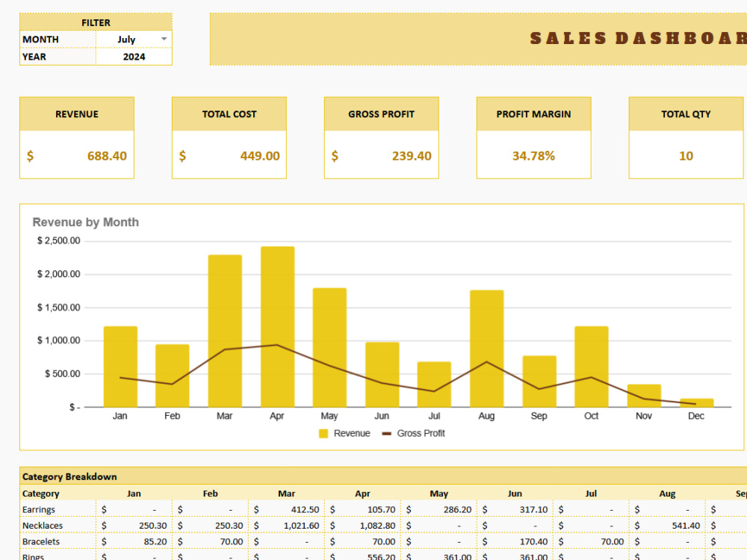The height and width of the screenshot is (560, 747).
Task: Click Necklaces January value 250.30
Action: pyautogui.click(x=153, y=526)
